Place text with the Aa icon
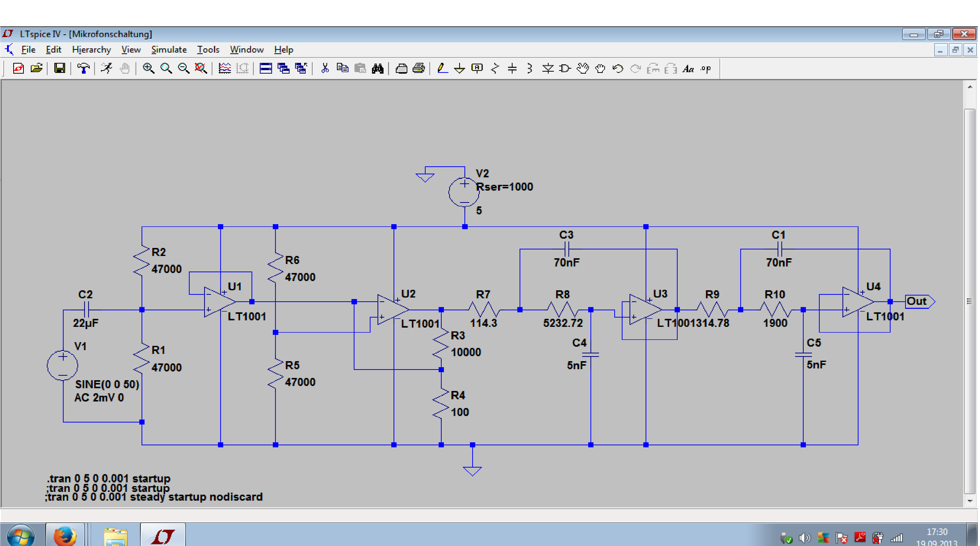The height and width of the screenshot is (546, 980). (688, 68)
